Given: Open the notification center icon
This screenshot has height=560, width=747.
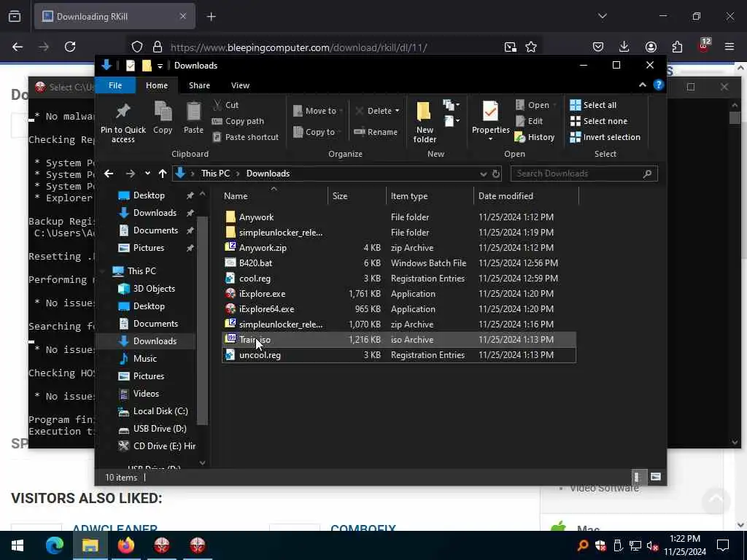Looking at the screenshot, I should coord(723,545).
